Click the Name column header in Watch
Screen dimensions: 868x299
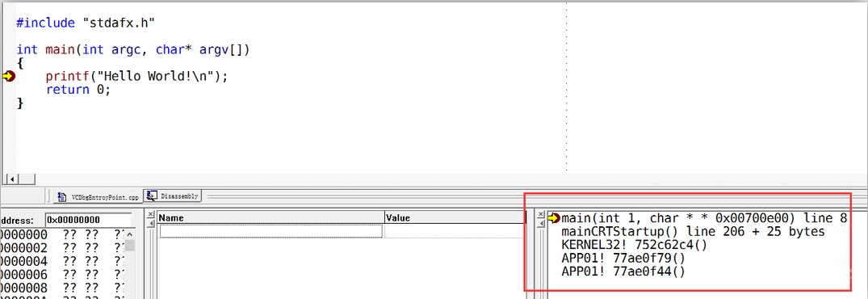point(270,218)
